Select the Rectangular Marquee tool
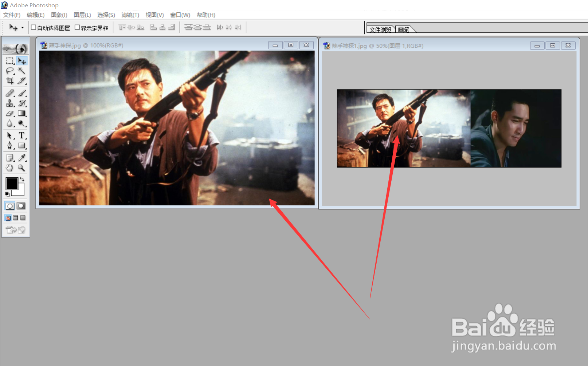This screenshot has height=366, width=588. point(10,61)
